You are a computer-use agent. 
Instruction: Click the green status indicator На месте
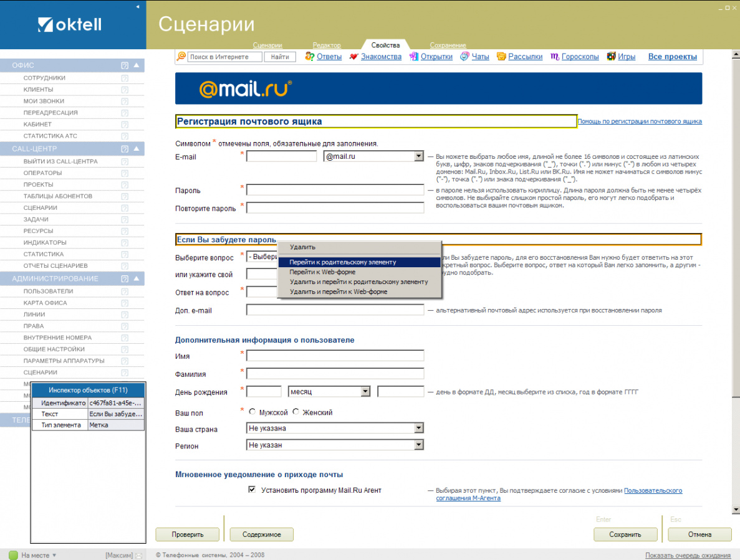pos(13,554)
